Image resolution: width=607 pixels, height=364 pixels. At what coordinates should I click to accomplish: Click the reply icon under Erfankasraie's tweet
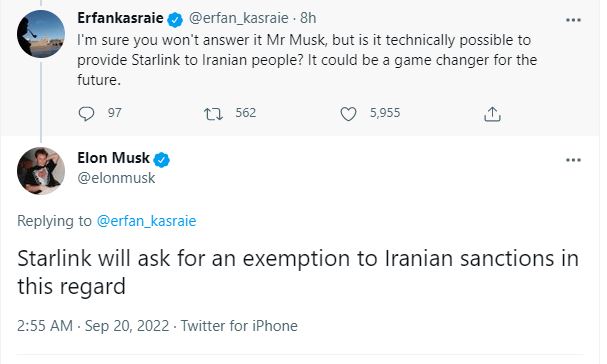86,114
